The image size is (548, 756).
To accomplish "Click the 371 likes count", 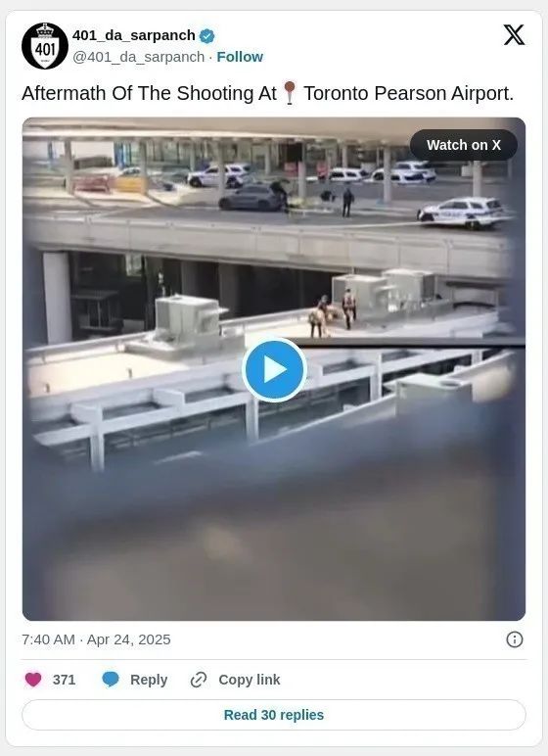I will click(65, 680).
